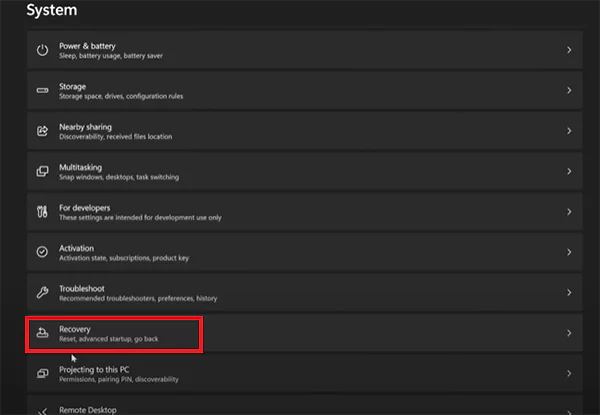Click the Storage drive icon
Screen dimensions: 600x415
point(42,91)
